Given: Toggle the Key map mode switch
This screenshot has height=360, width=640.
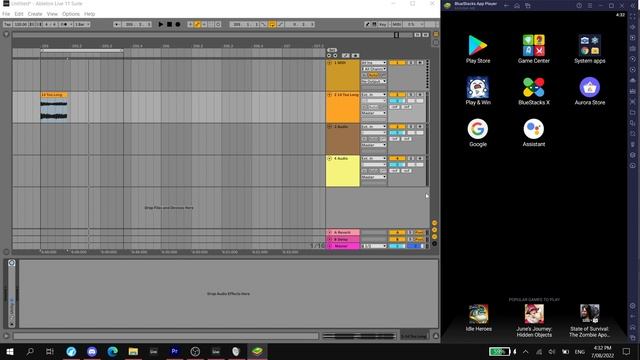Looking at the screenshot, I should tap(382, 24).
